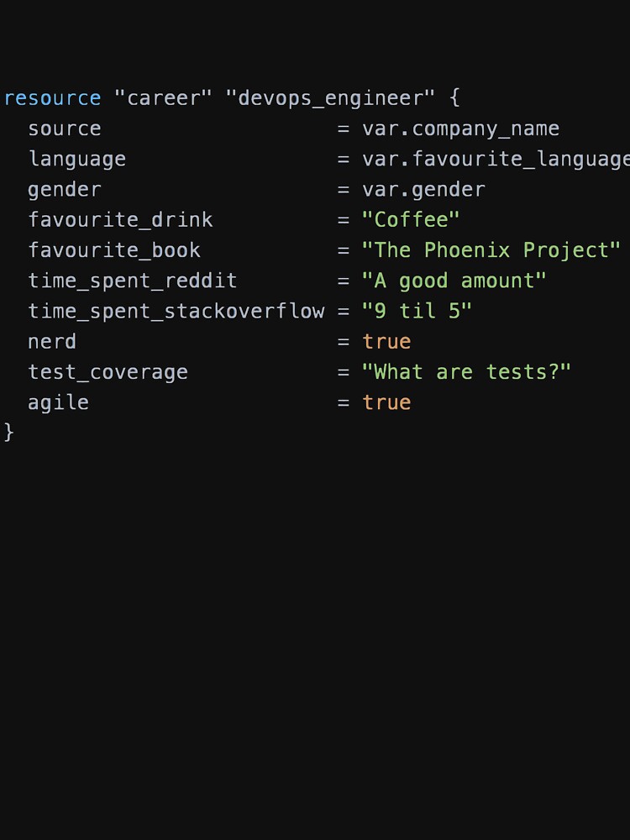Image resolution: width=630 pixels, height=840 pixels.
Task: Click the "The Phoenix Project" string
Action: [x=491, y=250]
